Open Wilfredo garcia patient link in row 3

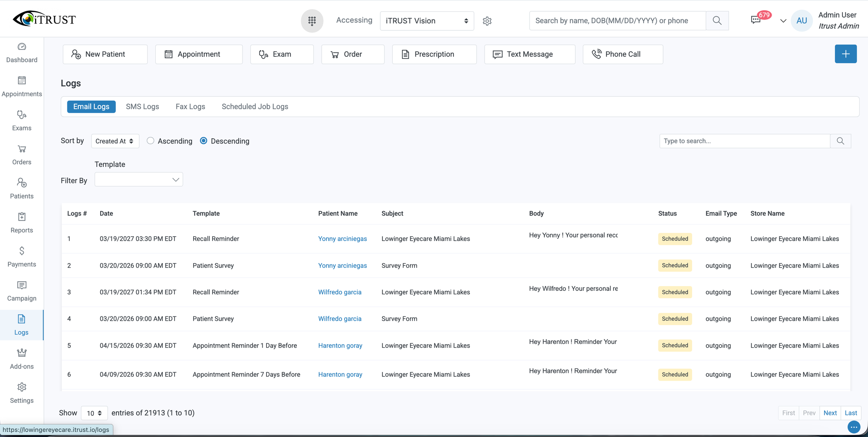tap(339, 292)
